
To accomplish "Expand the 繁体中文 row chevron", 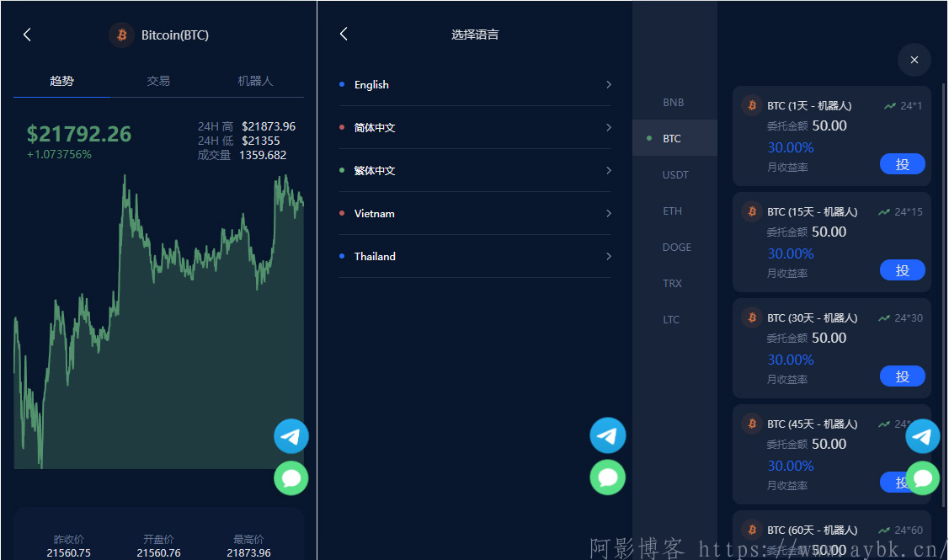I will (608, 170).
